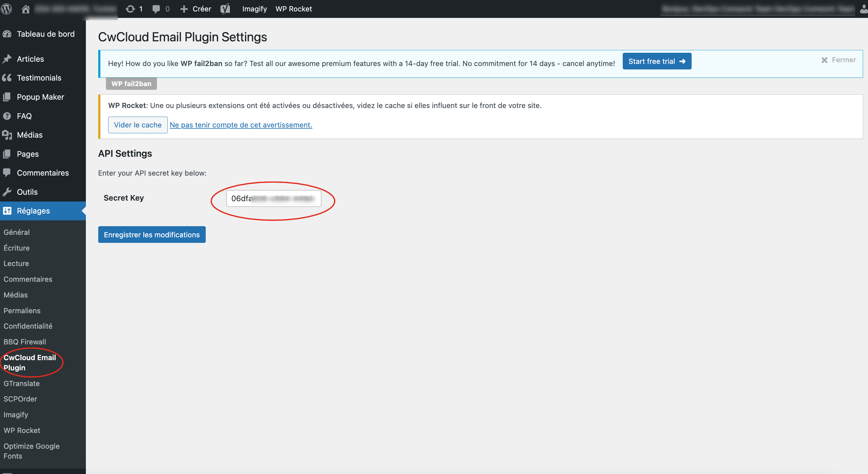The image size is (868, 474).
Task: Click the Outils wrench icon
Action: pyautogui.click(x=7, y=192)
